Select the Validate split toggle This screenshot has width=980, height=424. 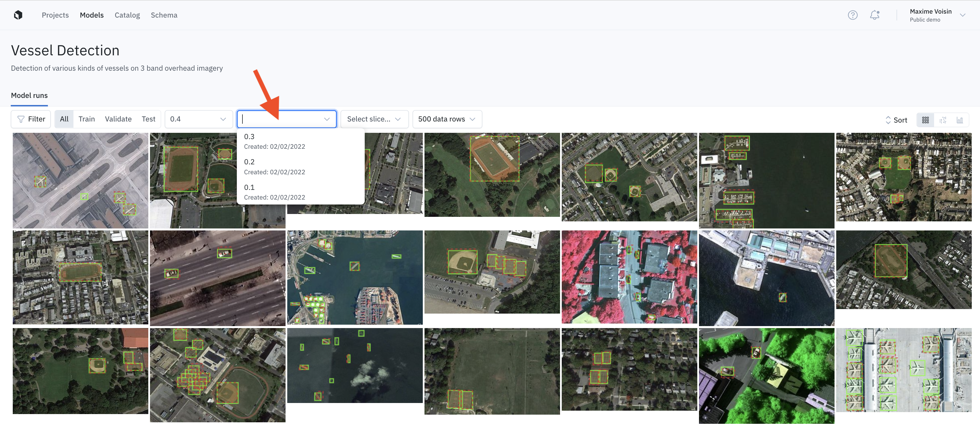point(118,119)
